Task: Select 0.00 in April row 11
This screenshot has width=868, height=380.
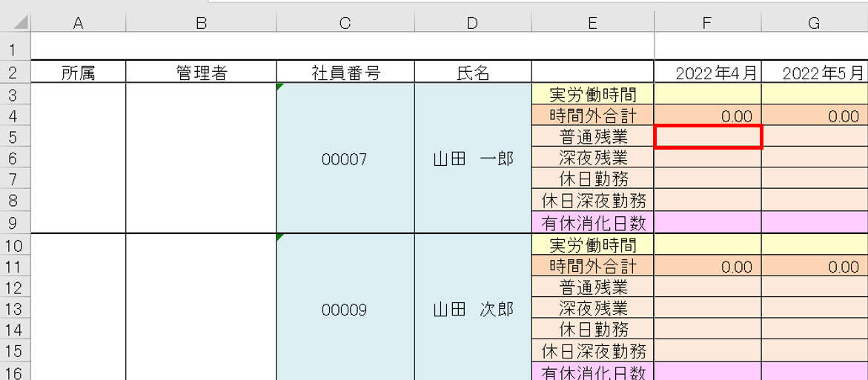Action: click(x=707, y=266)
